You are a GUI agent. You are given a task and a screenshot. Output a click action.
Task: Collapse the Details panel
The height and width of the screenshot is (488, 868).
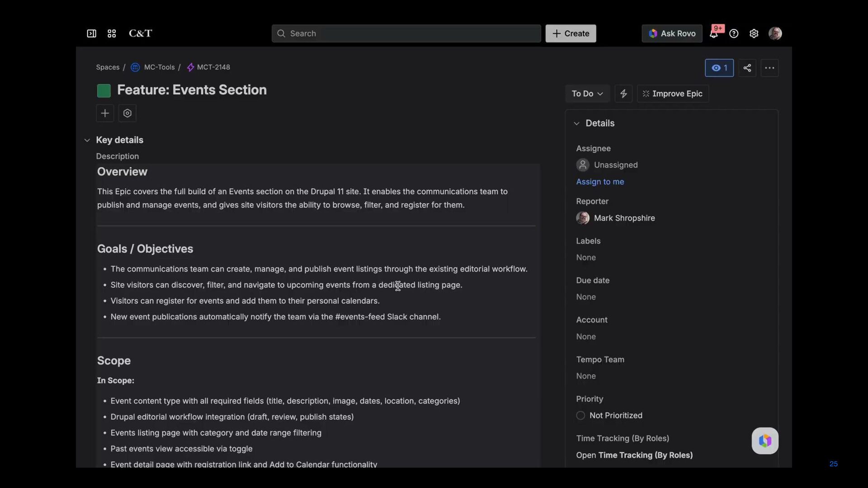(x=576, y=123)
